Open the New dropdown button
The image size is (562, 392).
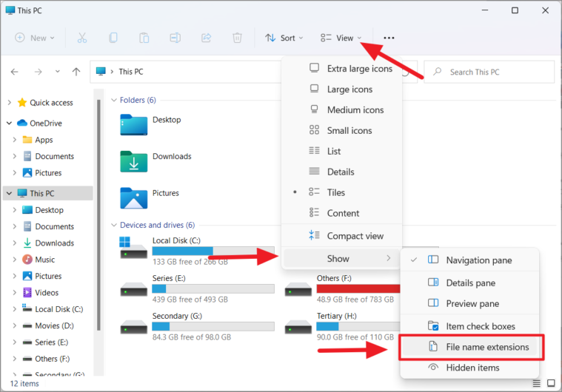[35, 38]
